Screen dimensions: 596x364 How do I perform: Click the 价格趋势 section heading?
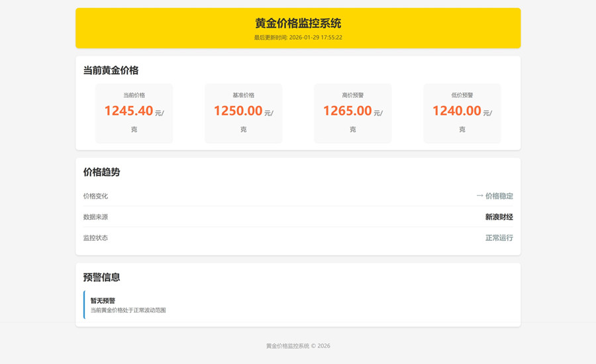[x=101, y=172]
